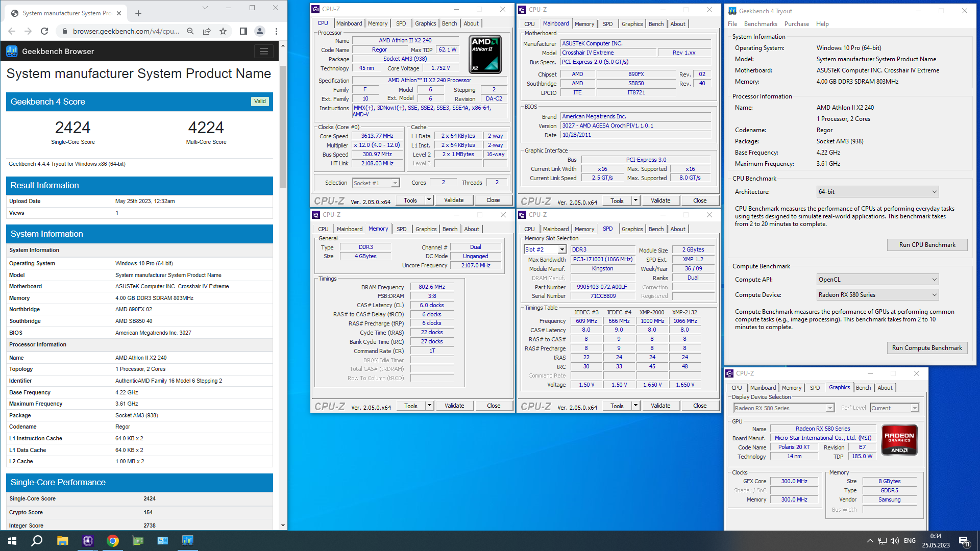Open Geekbench Purchase menu
The width and height of the screenshot is (980, 551).
797,24
